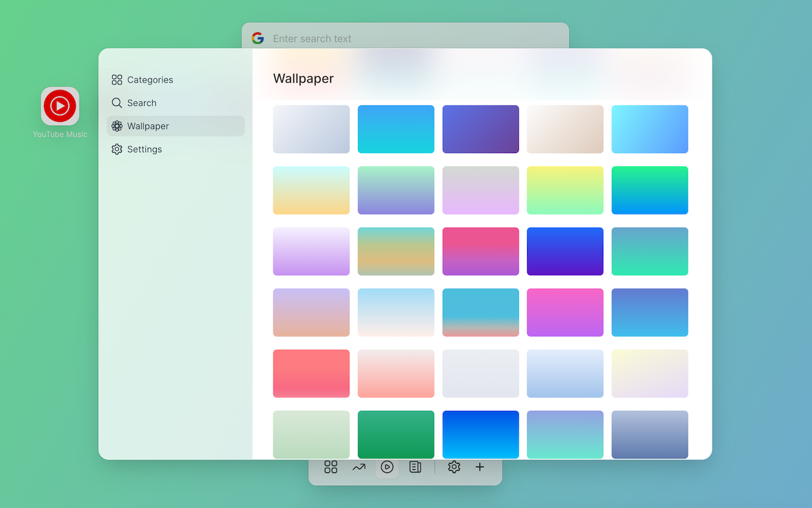Launch YouTube Music from the desktop

pos(60,106)
